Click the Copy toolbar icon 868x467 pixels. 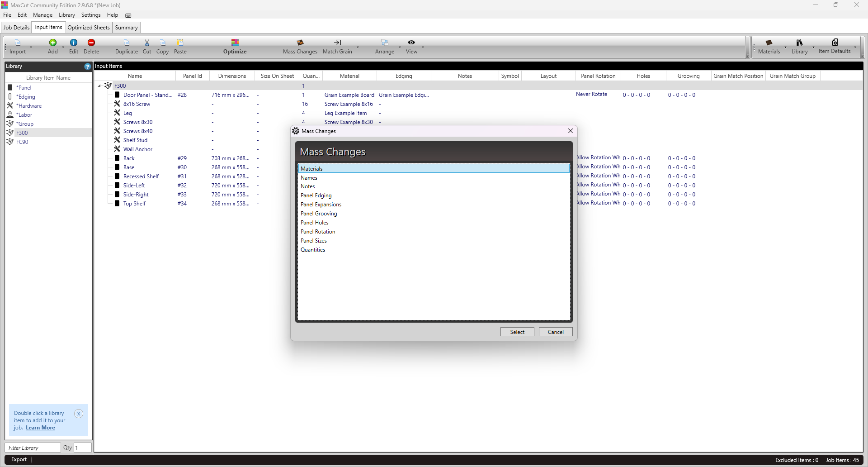click(163, 47)
